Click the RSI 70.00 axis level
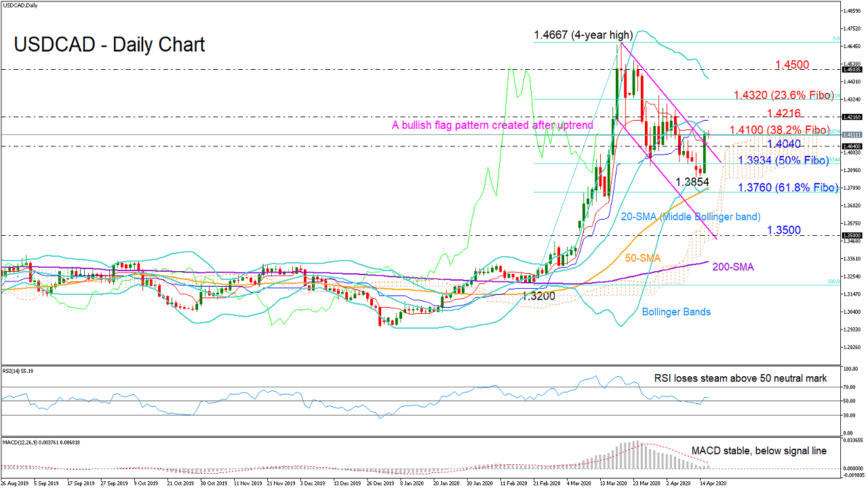868x488 pixels. point(850,387)
